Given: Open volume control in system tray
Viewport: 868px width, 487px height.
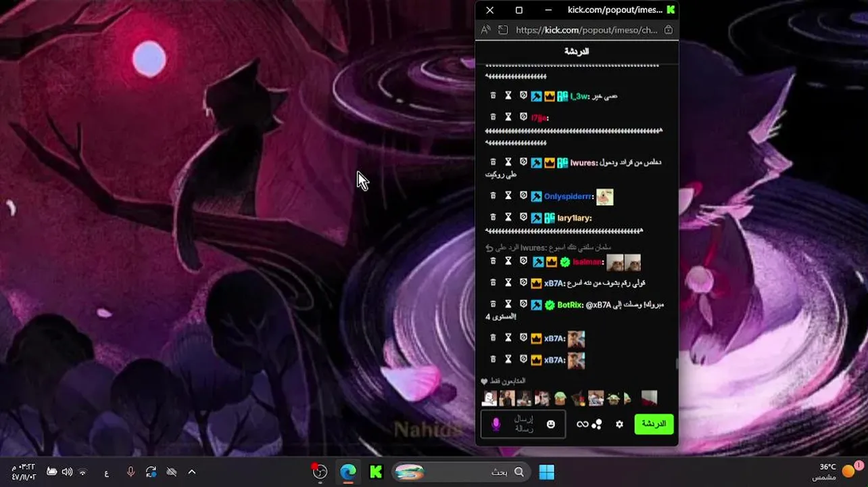Looking at the screenshot, I should (x=67, y=472).
